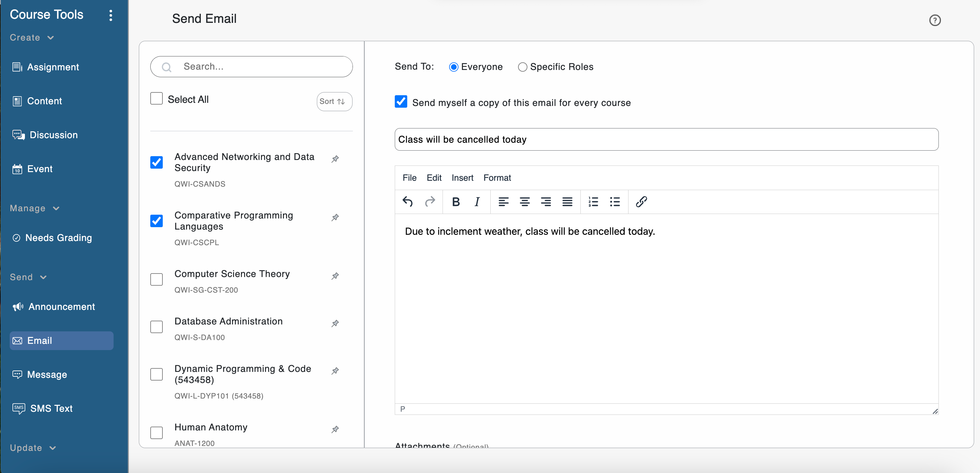
Task: Apply numbered list formatting
Action: pyautogui.click(x=593, y=202)
